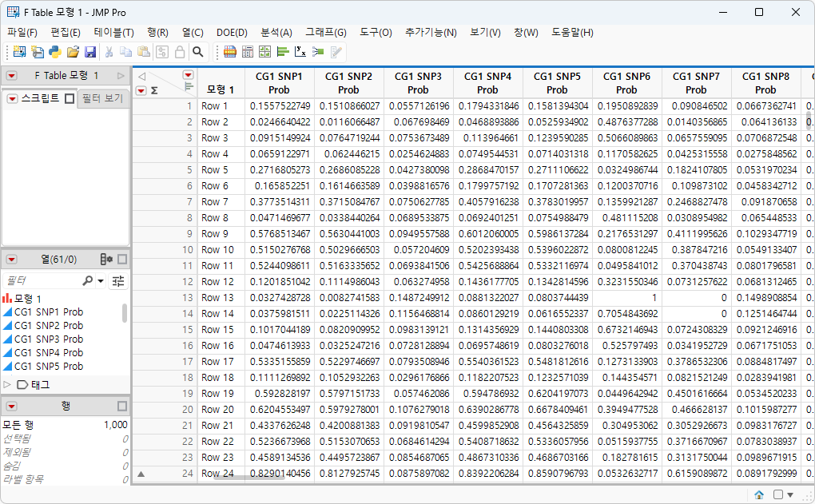Click the magnifying glass Search icon
Viewport: 815px width, 504px height.
(x=198, y=51)
